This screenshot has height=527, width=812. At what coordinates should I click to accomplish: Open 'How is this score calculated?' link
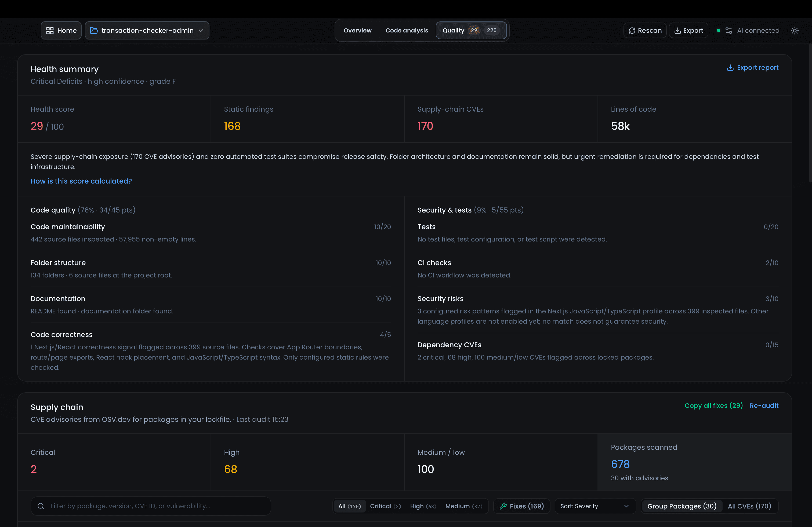click(81, 181)
